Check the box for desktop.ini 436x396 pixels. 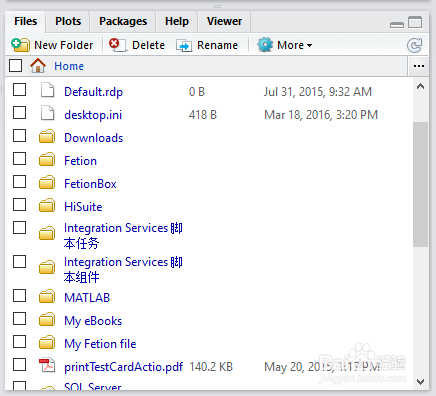pyautogui.click(x=20, y=113)
